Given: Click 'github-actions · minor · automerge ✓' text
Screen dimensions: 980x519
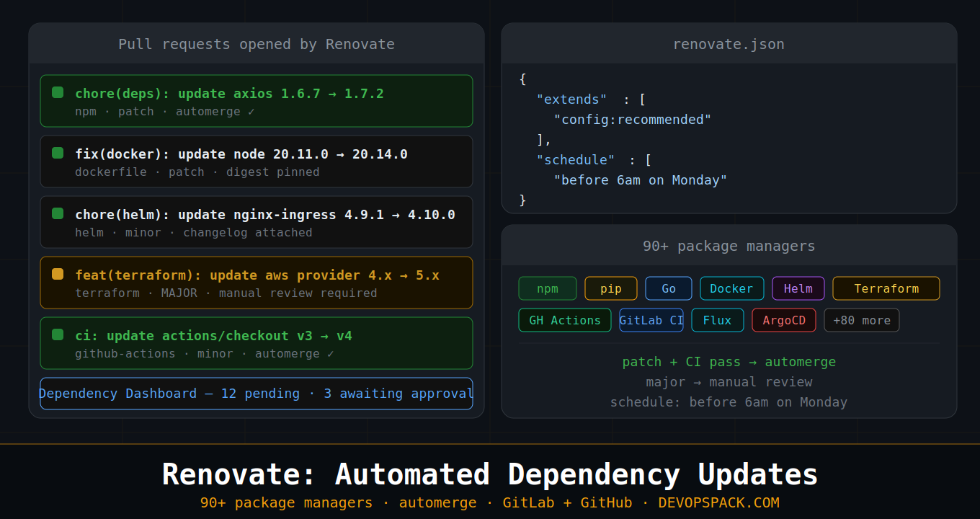Looking at the screenshot, I should tap(205, 354).
